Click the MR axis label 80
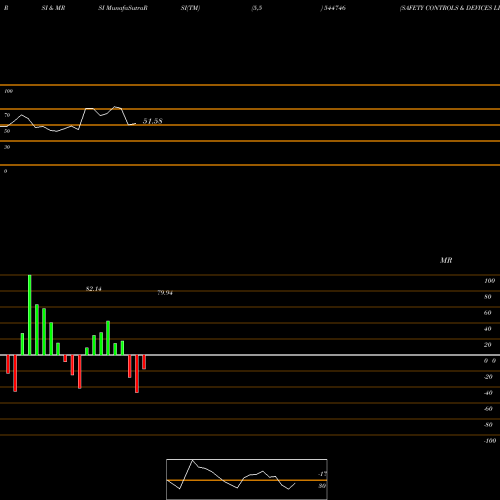The image size is (500, 500). coord(488,297)
